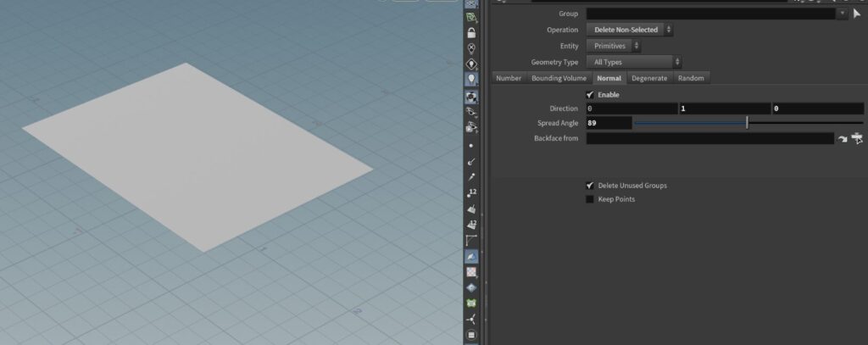The height and width of the screenshot is (345, 868).
Task: Toggle display point normals icon
Action: pyautogui.click(x=472, y=161)
